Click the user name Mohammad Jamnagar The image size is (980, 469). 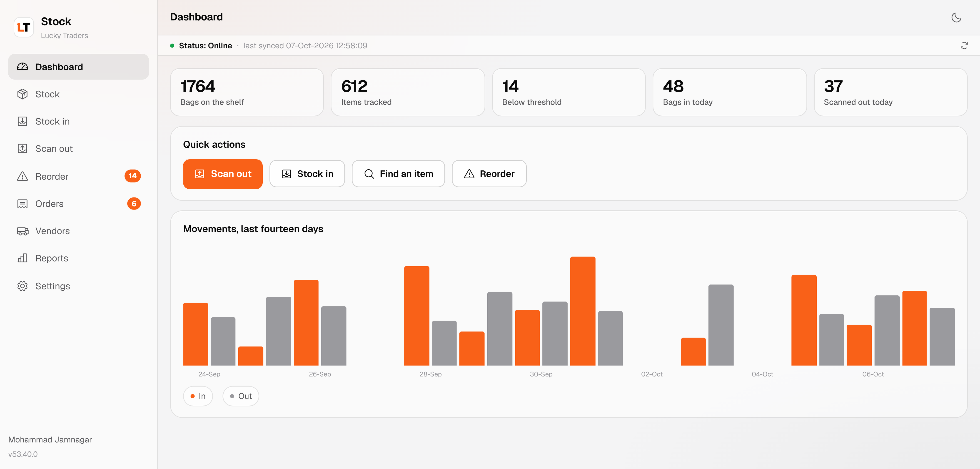point(50,439)
